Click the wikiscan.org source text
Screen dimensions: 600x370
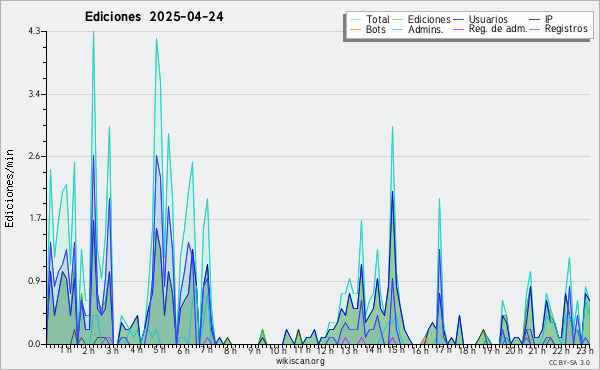point(300,361)
